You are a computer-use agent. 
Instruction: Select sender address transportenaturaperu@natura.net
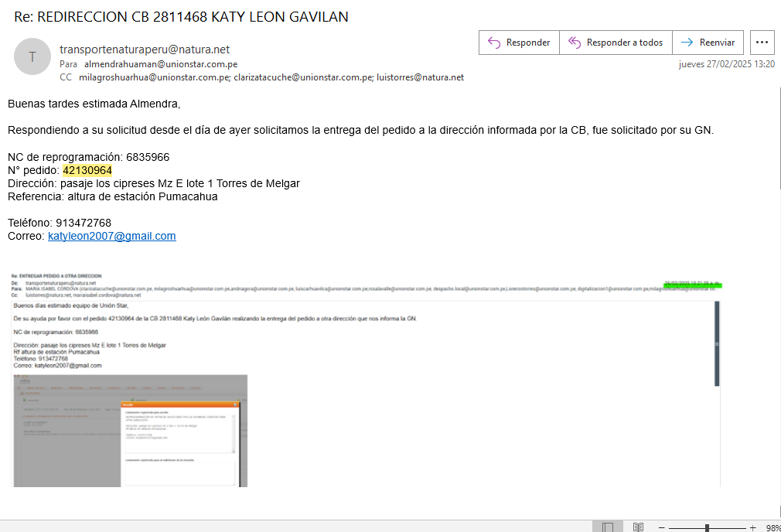(x=145, y=49)
